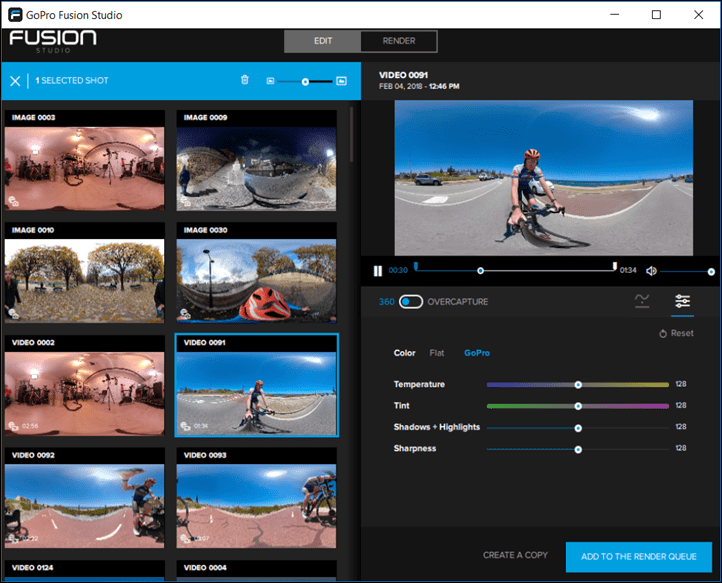Switch to the Edit tab
Viewport: 722px width, 583px height.
pyautogui.click(x=323, y=41)
